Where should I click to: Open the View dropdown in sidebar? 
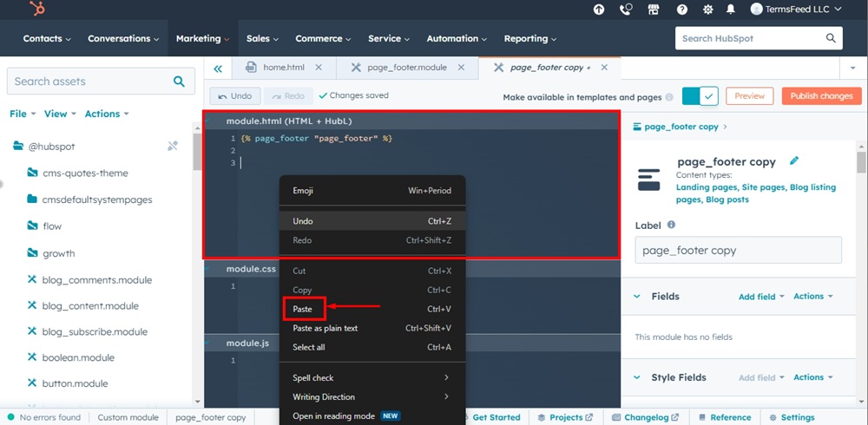click(61, 114)
